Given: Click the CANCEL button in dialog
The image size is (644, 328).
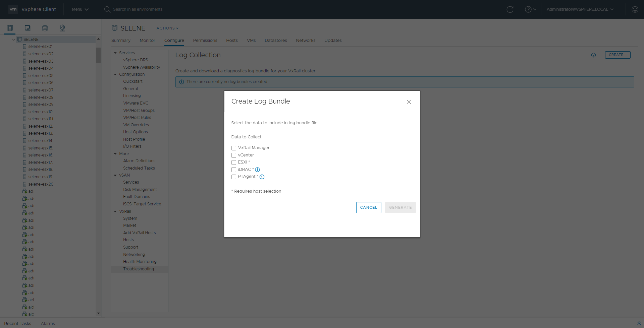Looking at the screenshot, I should (x=369, y=208).
